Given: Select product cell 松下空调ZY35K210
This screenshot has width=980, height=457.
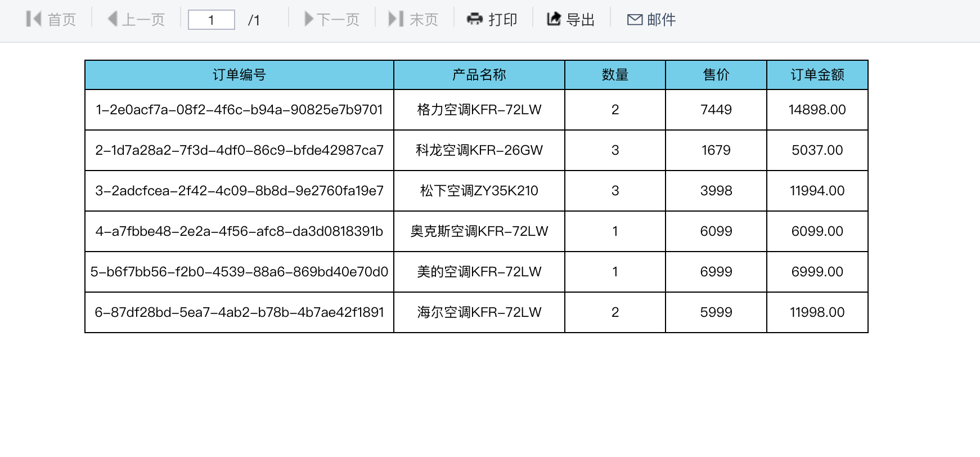Looking at the screenshot, I should pos(479,191).
